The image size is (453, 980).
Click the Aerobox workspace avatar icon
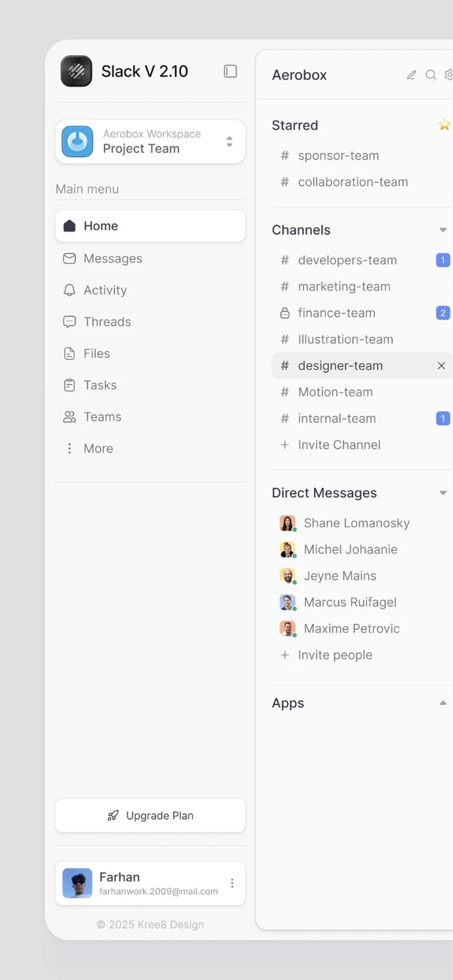pos(77,142)
